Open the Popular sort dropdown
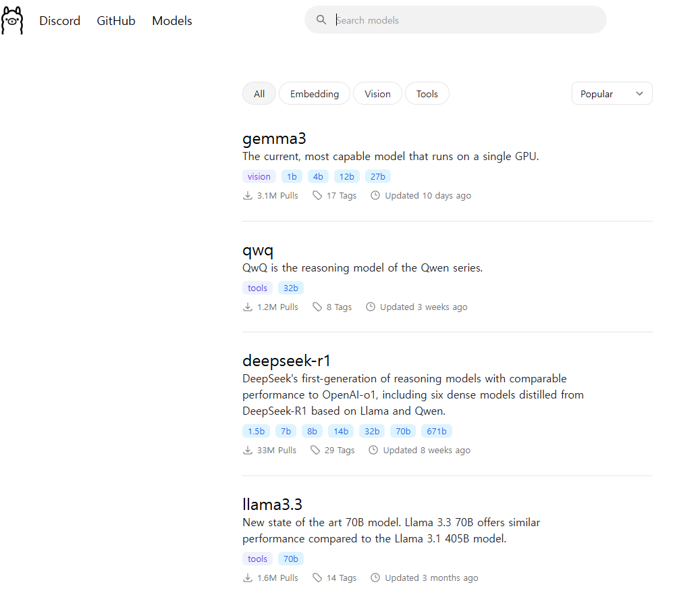Screen dimensions: 700x589 click(604, 94)
